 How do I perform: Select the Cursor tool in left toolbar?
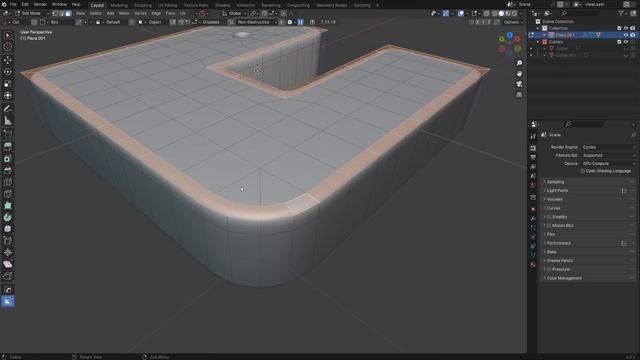pyautogui.click(x=8, y=47)
